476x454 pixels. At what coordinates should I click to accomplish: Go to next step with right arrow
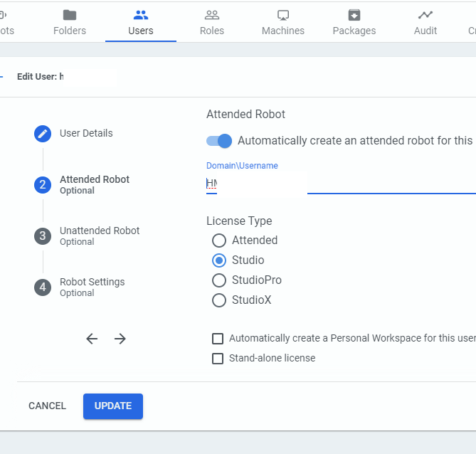coord(120,339)
